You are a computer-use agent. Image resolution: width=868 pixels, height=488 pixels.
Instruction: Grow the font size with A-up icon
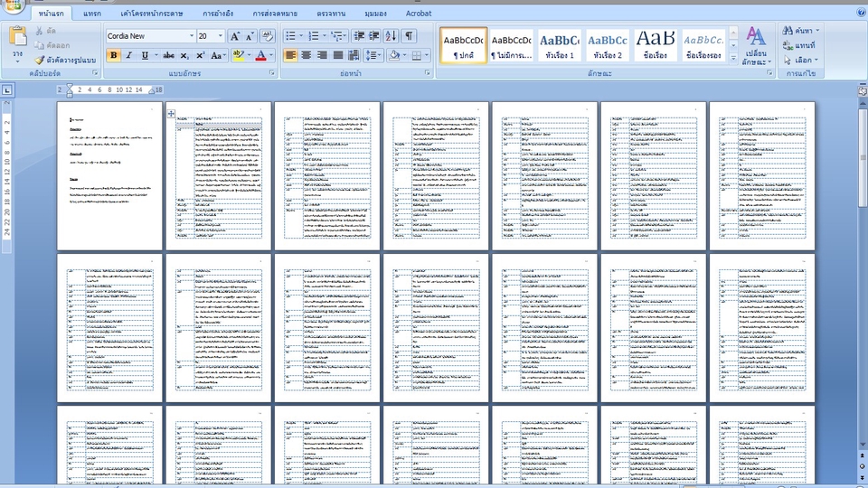click(235, 36)
